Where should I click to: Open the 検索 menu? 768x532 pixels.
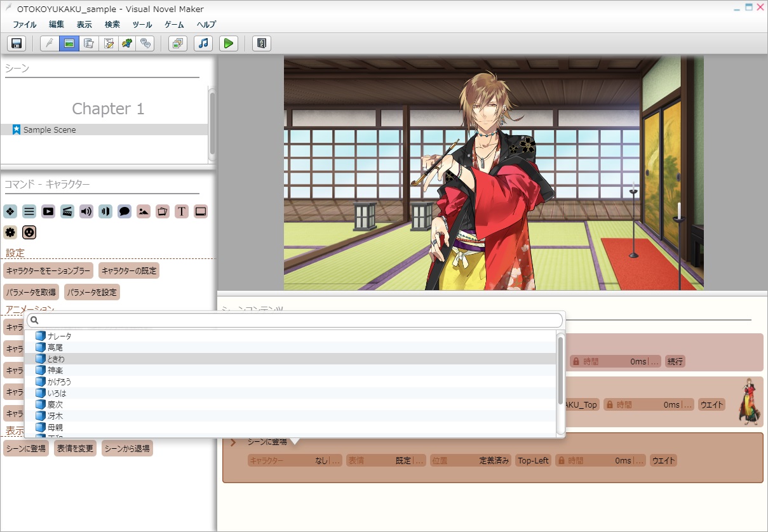click(x=112, y=25)
